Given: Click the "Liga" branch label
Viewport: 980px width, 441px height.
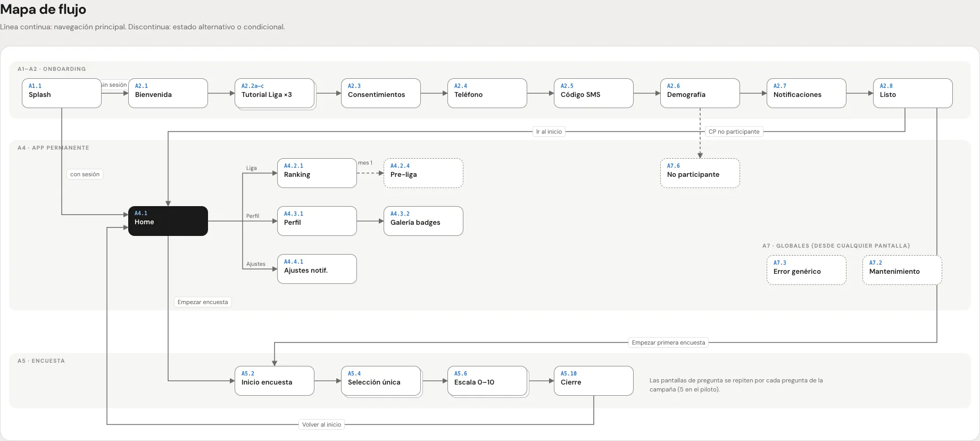Looking at the screenshot, I should click(251, 168).
